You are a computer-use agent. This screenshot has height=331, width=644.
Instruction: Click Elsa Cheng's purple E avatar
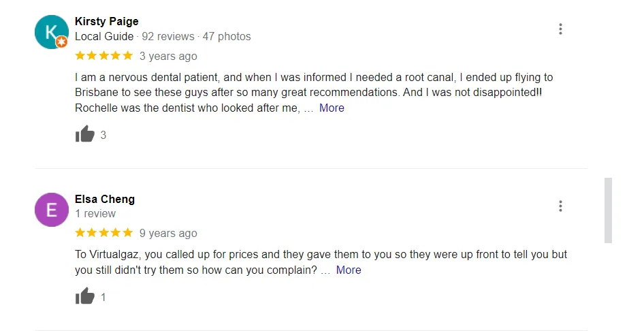tap(51, 210)
